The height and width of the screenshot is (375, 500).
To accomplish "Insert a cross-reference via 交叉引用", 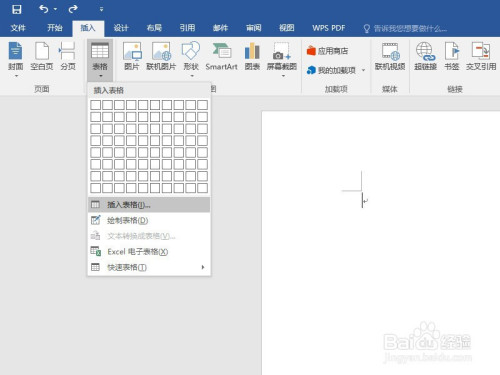I will click(481, 56).
